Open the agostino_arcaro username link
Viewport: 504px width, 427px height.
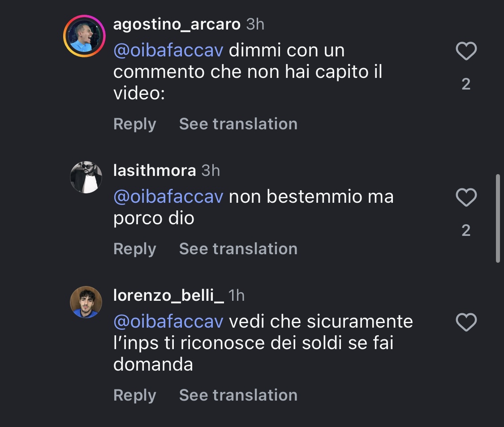tap(177, 24)
